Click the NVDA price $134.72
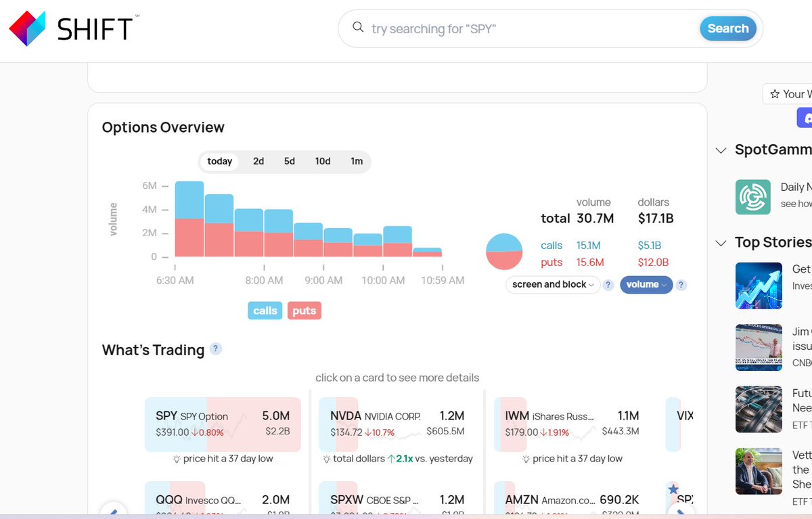 click(x=346, y=432)
